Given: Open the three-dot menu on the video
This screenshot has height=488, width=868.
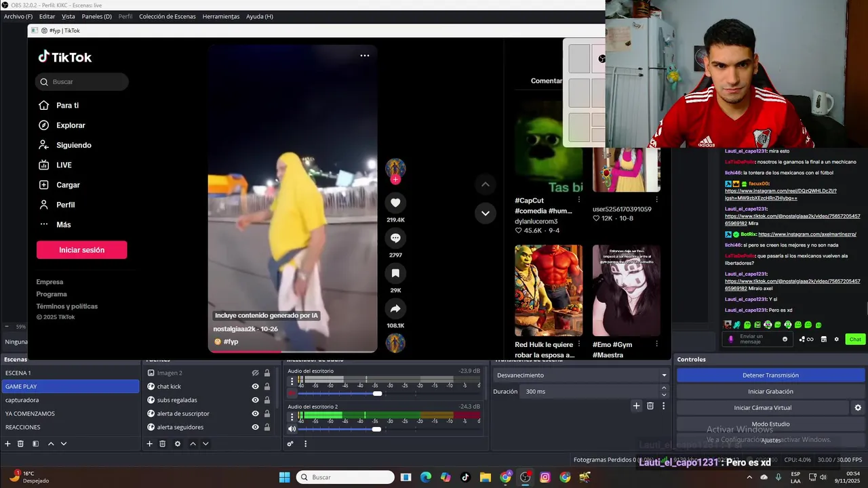Looking at the screenshot, I should coord(365,56).
